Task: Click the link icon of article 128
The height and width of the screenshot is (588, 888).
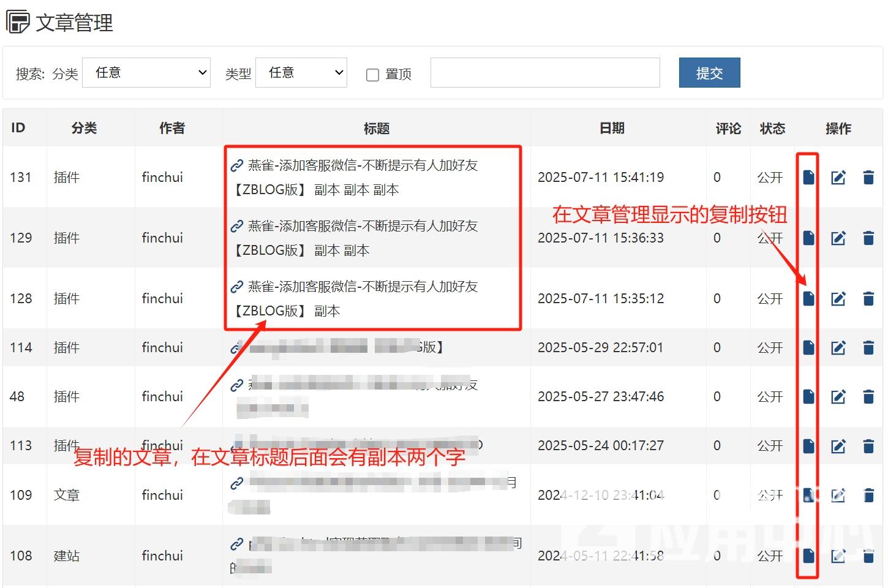Action: coord(237,287)
